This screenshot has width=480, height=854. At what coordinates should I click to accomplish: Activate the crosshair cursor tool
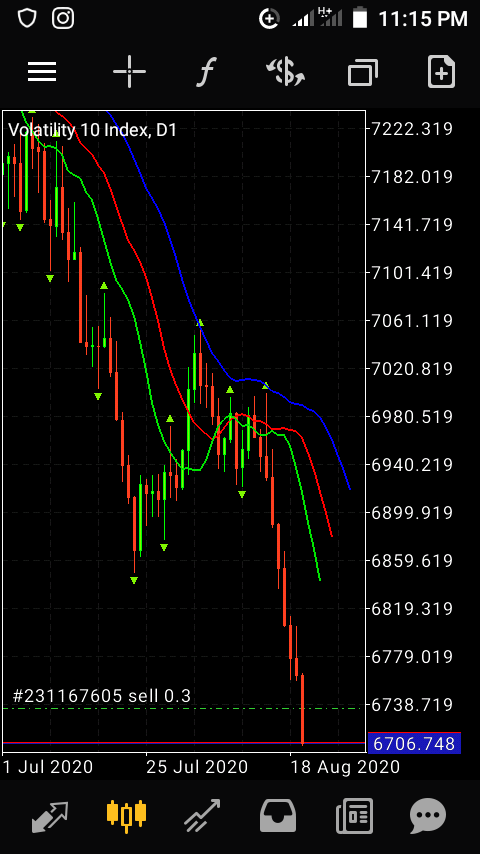[x=129, y=71]
